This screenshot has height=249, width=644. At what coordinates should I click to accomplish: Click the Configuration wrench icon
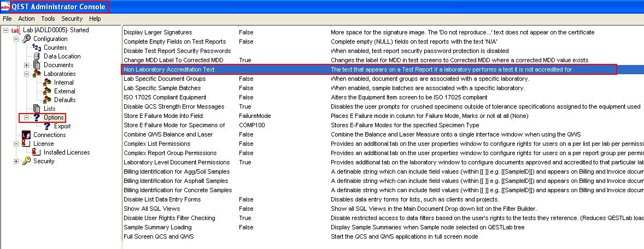click(x=26, y=39)
